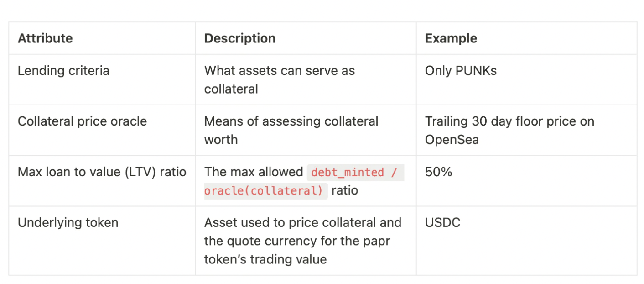Image resolution: width=644 pixels, height=284 pixels.
Task: Select the Underlying token cell
Action: [68, 223]
